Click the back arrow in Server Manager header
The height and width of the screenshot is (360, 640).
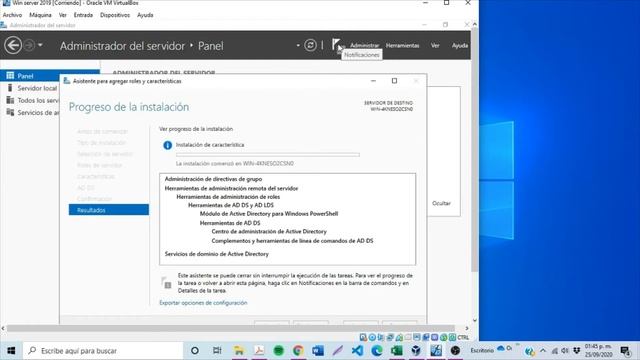coord(13,45)
